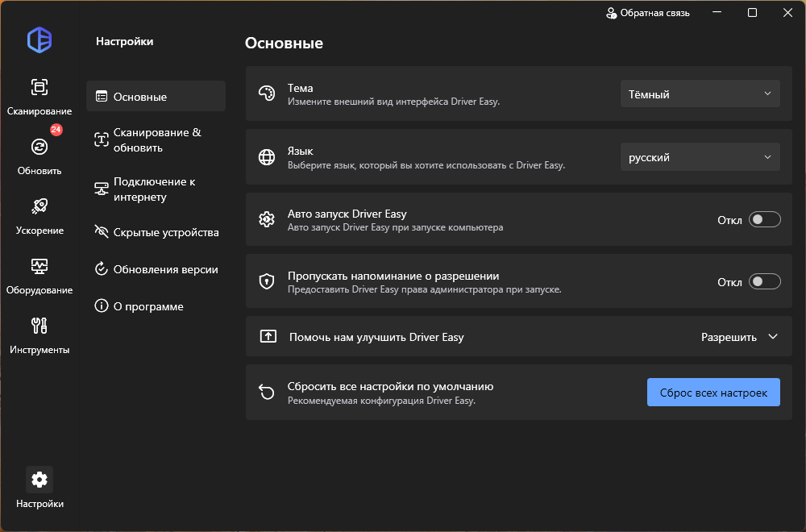Image resolution: width=806 pixels, height=532 pixels.
Task: Enable Авто запуск Driver Easy toggle
Action: [x=764, y=219]
